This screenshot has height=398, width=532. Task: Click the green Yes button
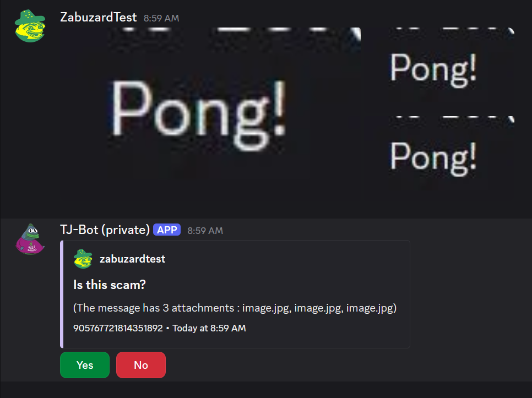[85, 365]
